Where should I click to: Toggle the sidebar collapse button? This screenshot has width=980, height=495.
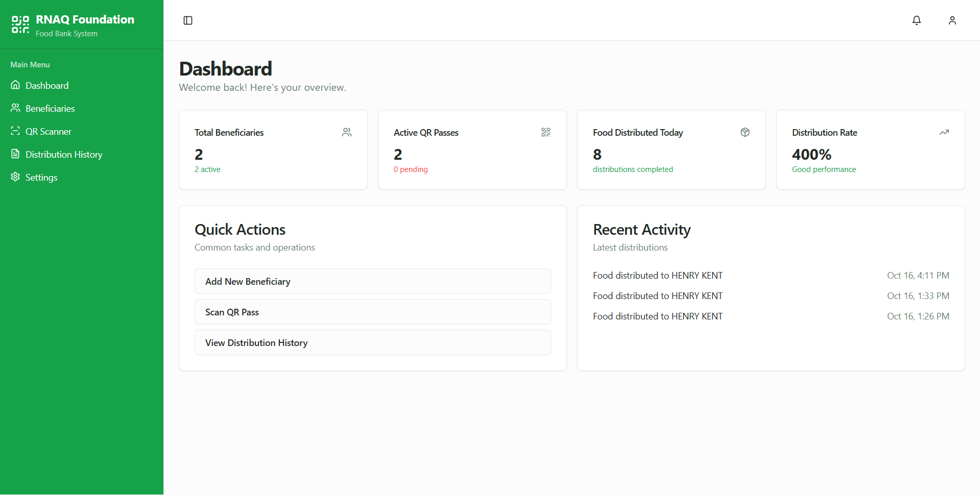(188, 20)
